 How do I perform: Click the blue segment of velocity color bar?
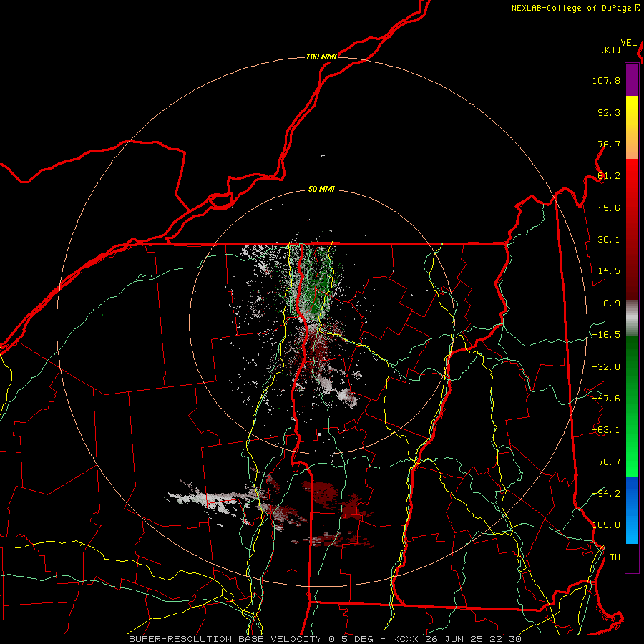[632, 510]
